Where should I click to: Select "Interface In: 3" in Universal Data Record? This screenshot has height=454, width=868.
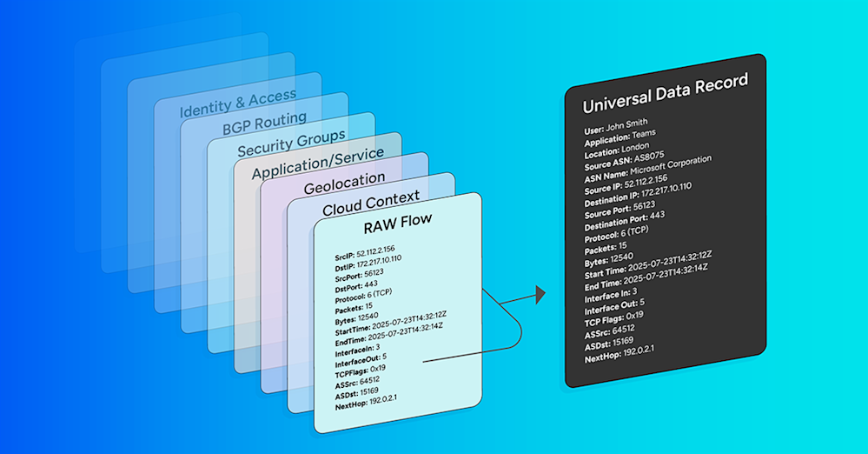(x=611, y=295)
